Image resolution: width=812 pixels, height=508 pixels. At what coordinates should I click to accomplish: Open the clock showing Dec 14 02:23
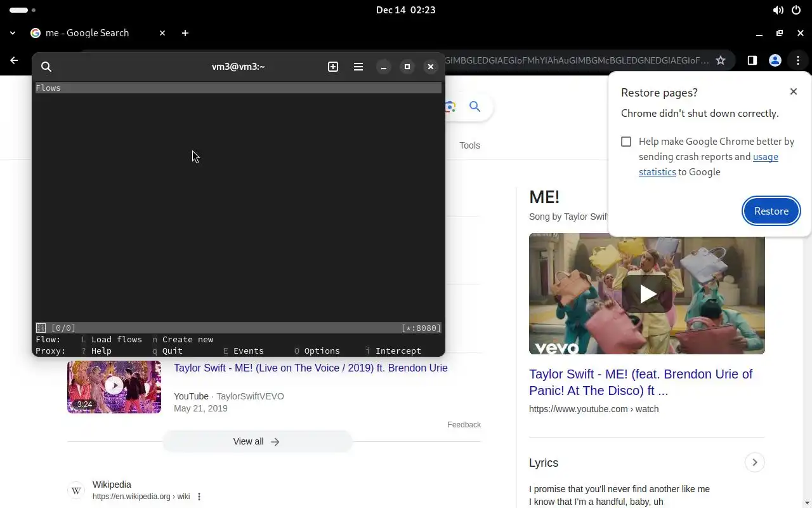point(406,10)
